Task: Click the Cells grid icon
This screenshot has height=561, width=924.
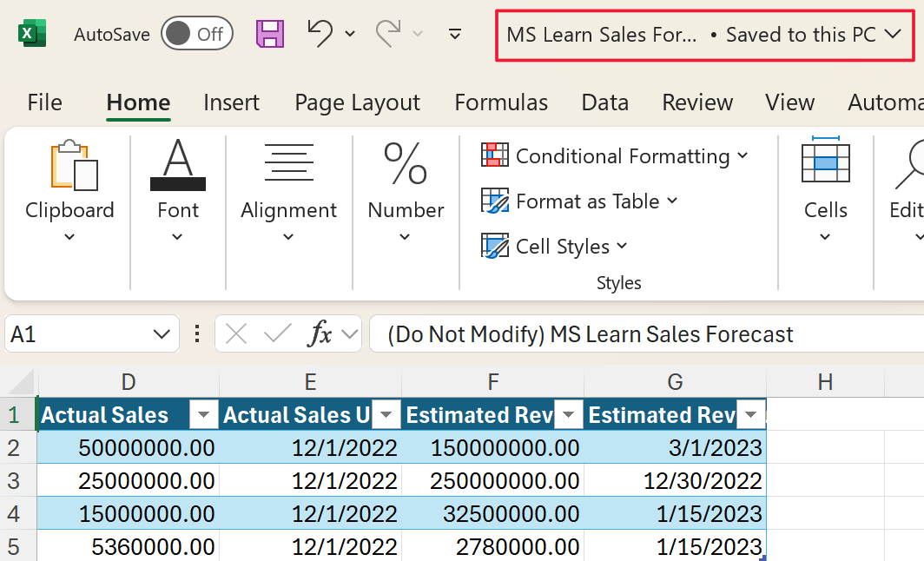Action: pos(826,160)
